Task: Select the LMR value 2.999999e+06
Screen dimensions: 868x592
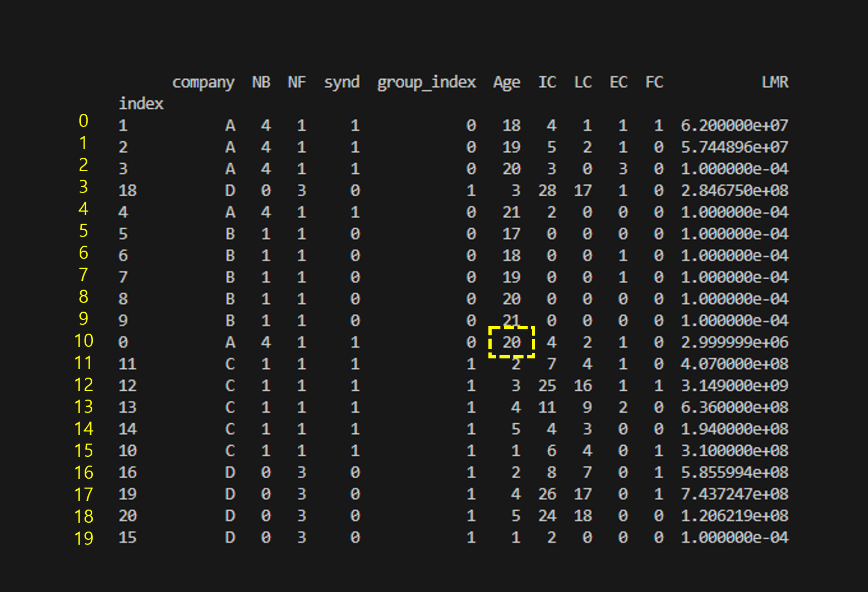Action: [735, 342]
